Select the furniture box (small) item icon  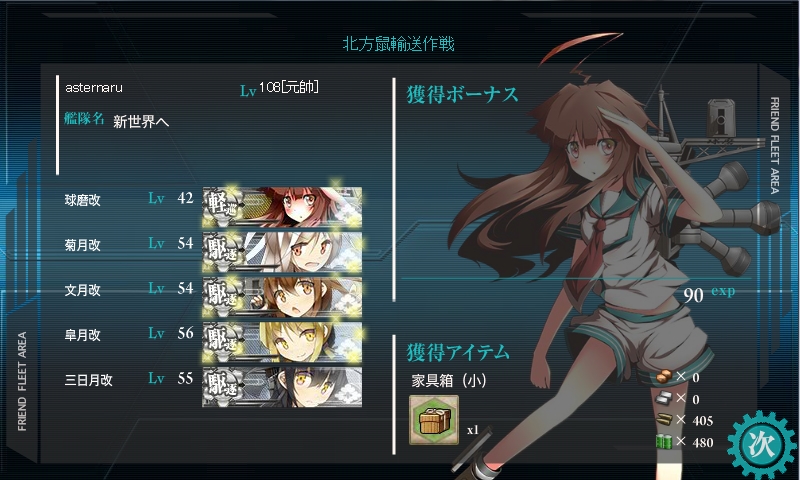tap(434, 420)
